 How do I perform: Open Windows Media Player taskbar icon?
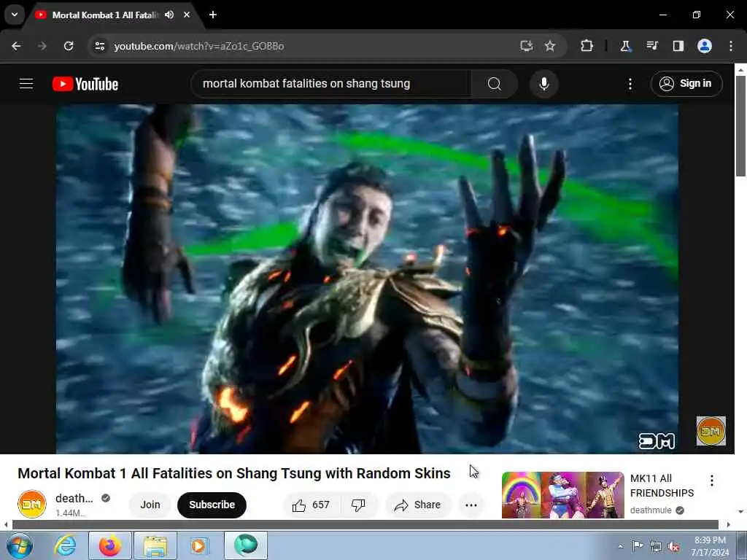click(199, 545)
